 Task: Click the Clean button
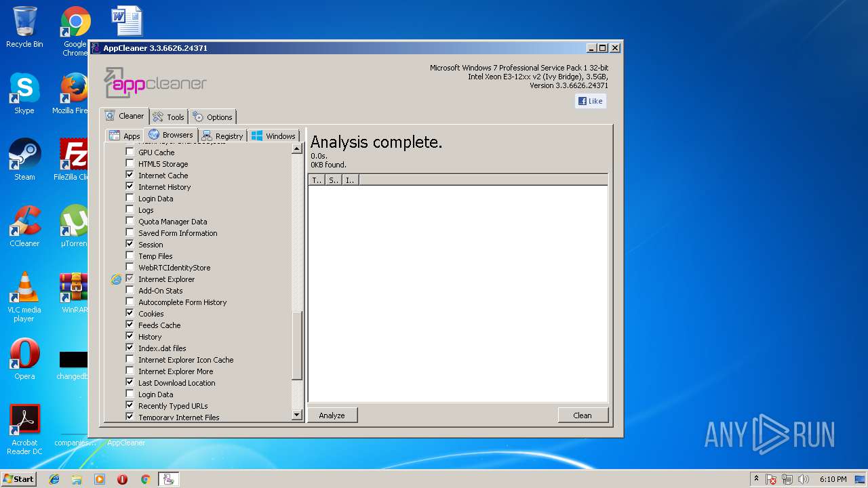[x=583, y=415]
